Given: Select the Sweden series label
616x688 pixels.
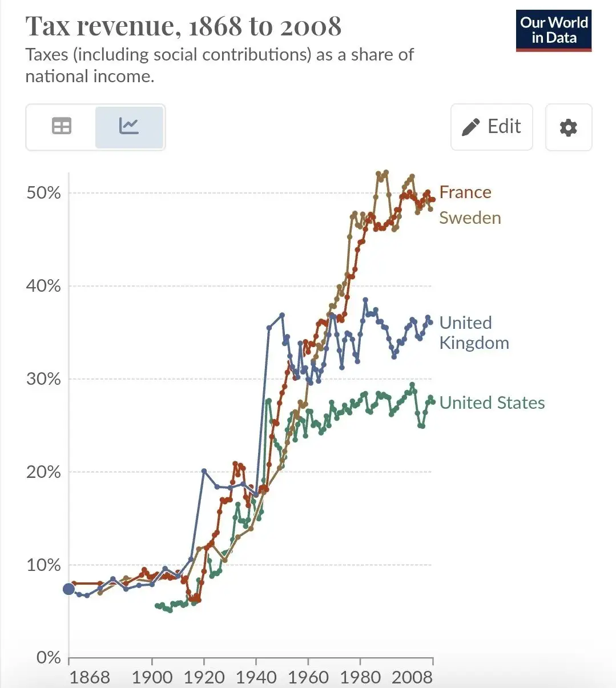Looking at the screenshot, I should [x=470, y=218].
